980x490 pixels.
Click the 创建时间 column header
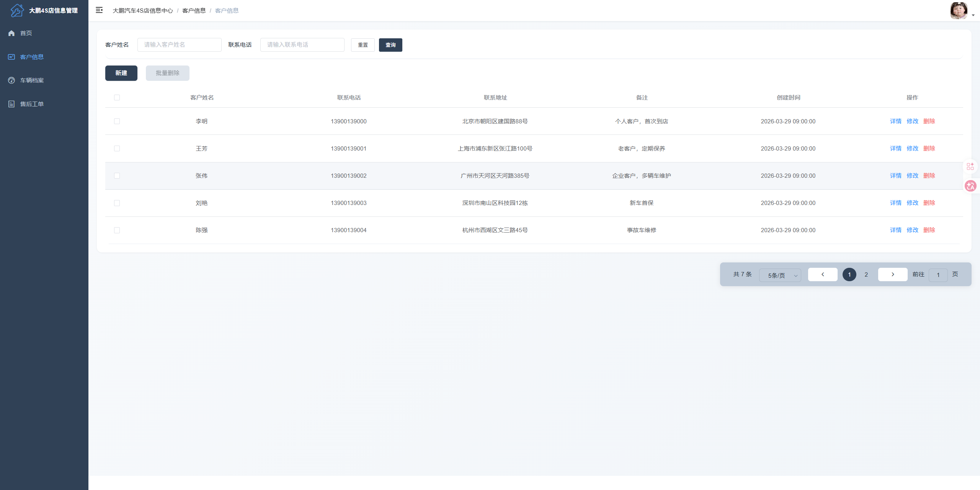(x=788, y=98)
